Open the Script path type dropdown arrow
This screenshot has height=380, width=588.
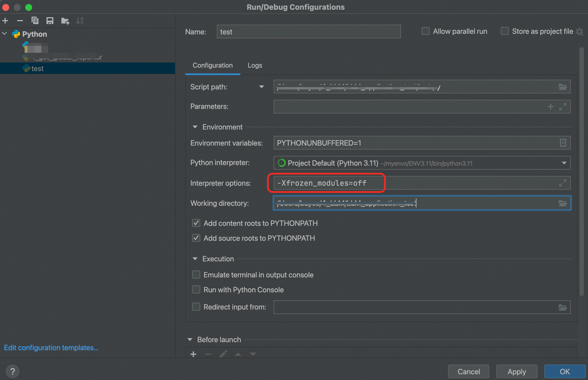pyautogui.click(x=261, y=87)
